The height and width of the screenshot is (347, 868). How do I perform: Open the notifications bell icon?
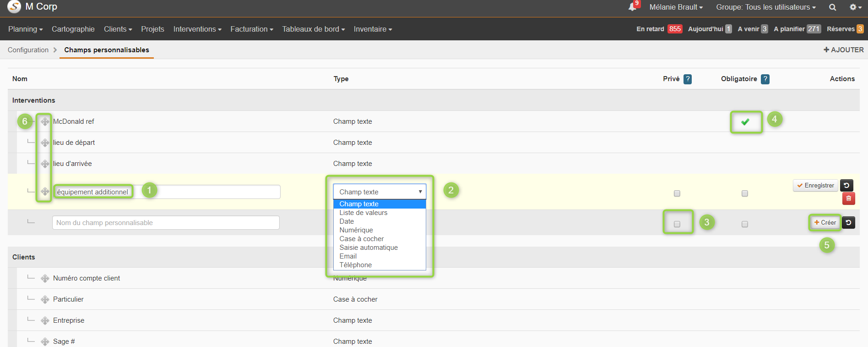[632, 7]
